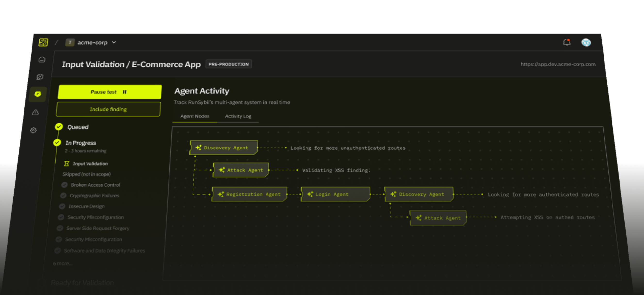Open the acme-corp workspace dropdown
Screen dimensions: 644x295
[92, 42]
